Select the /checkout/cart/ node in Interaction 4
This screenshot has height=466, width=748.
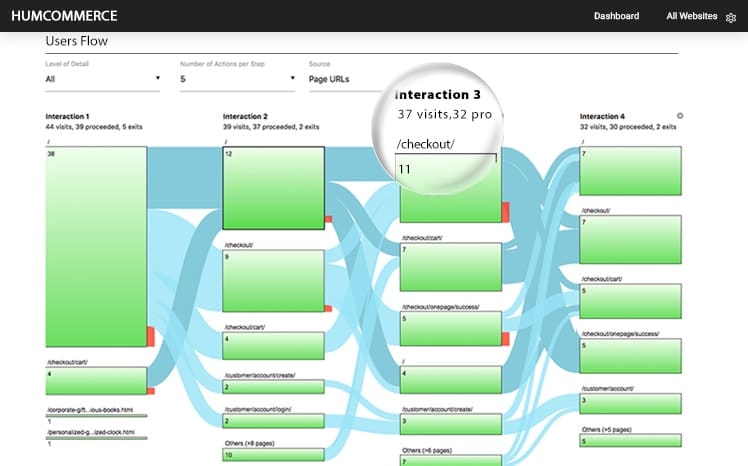(x=631, y=300)
